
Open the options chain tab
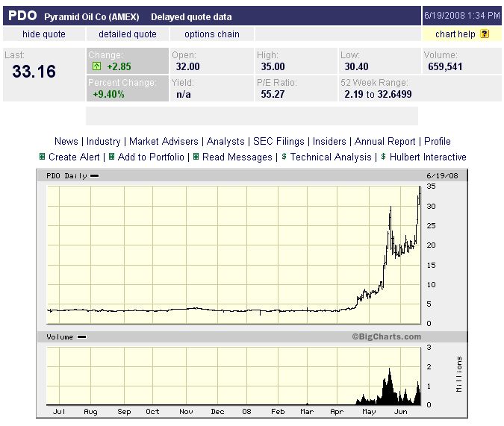pyautogui.click(x=212, y=34)
